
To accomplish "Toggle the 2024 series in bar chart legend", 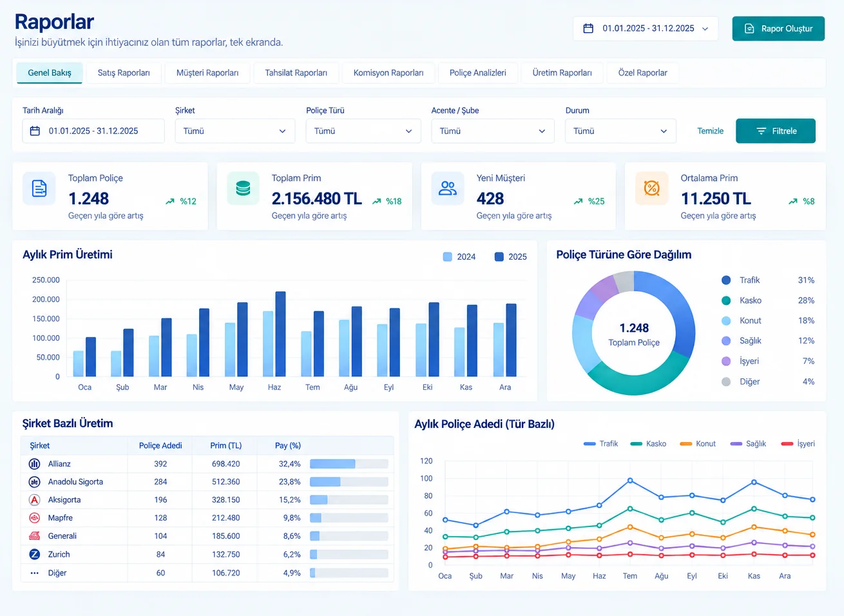I will pyautogui.click(x=459, y=256).
